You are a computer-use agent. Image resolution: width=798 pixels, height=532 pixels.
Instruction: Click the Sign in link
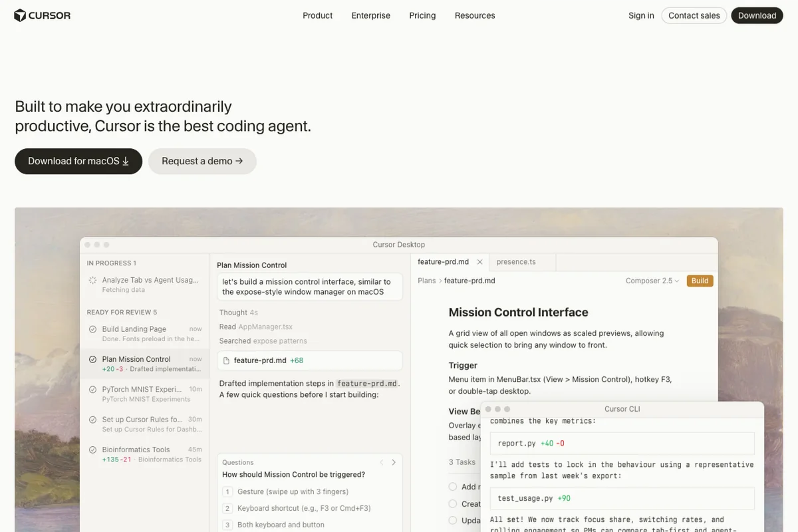tap(641, 15)
